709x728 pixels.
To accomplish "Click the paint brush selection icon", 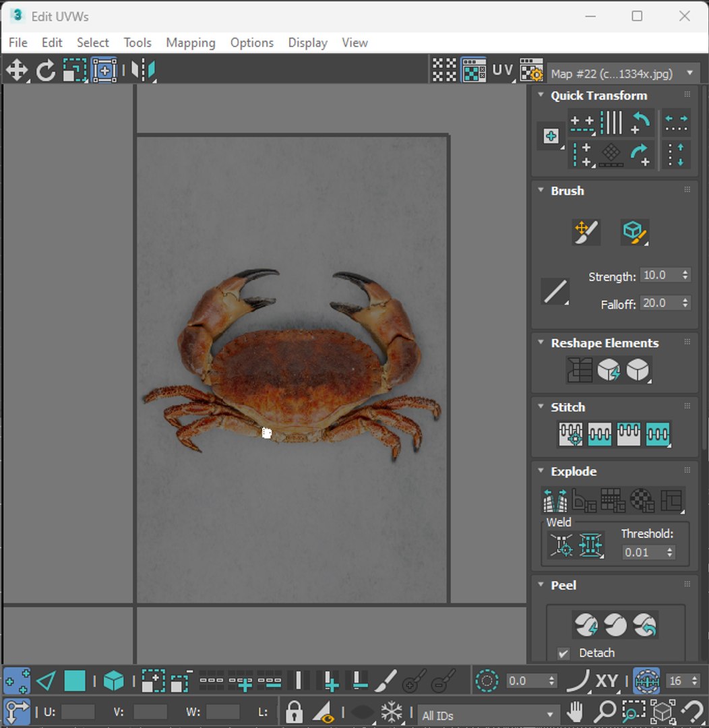I will pyautogui.click(x=386, y=681).
